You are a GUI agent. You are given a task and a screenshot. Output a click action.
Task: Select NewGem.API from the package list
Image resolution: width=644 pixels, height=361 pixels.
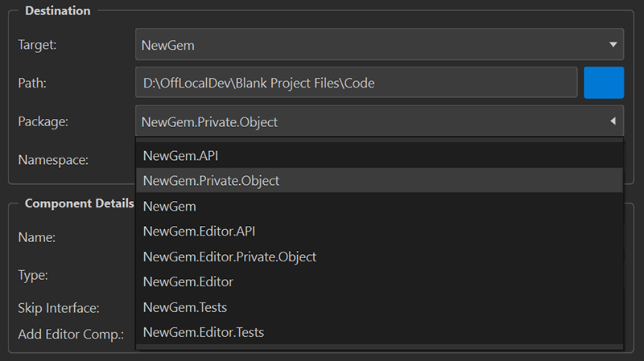click(x=379, y=155)
